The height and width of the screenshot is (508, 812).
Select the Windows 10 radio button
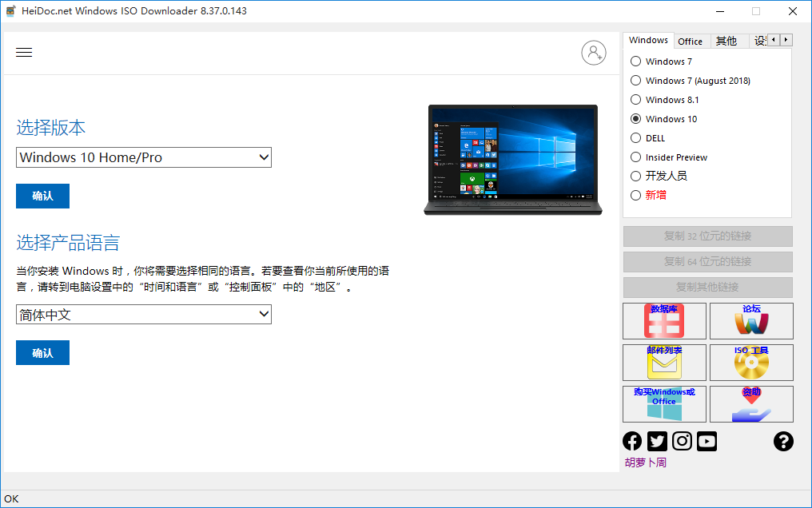[x=664, y=119]
